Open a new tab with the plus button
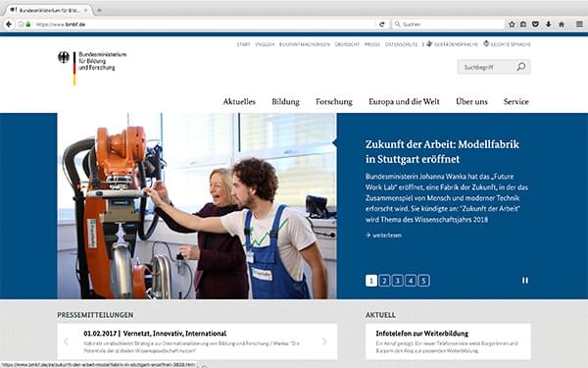This screenshot has height=368, width=588. (99, 10)
